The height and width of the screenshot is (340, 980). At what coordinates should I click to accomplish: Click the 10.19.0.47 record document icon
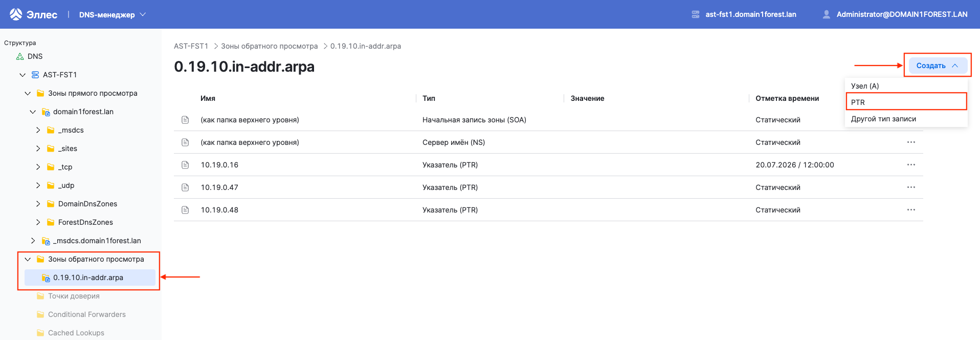click(185, 187)
